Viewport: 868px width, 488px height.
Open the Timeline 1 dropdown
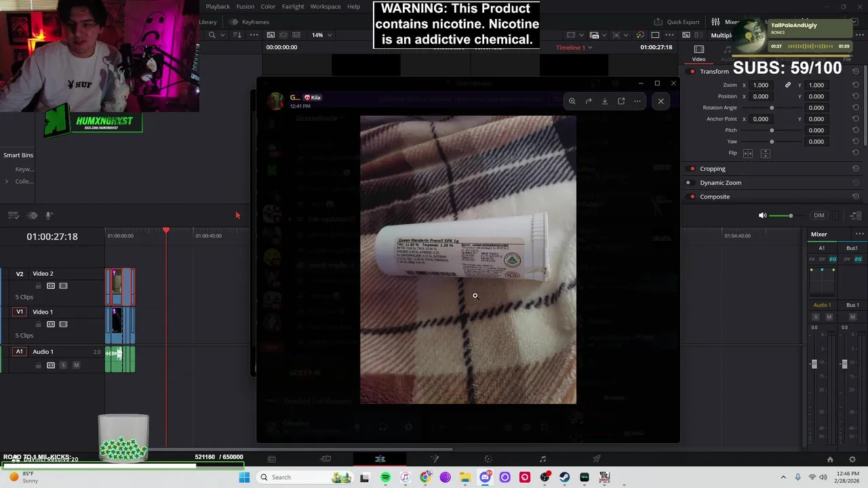[x=574, y=47]
